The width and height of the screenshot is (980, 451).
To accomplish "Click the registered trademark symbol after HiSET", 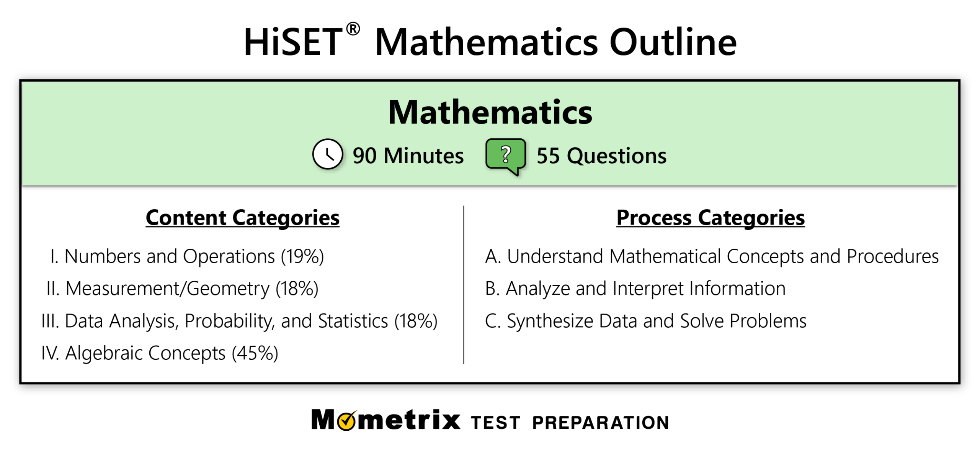I will (353, 30).
